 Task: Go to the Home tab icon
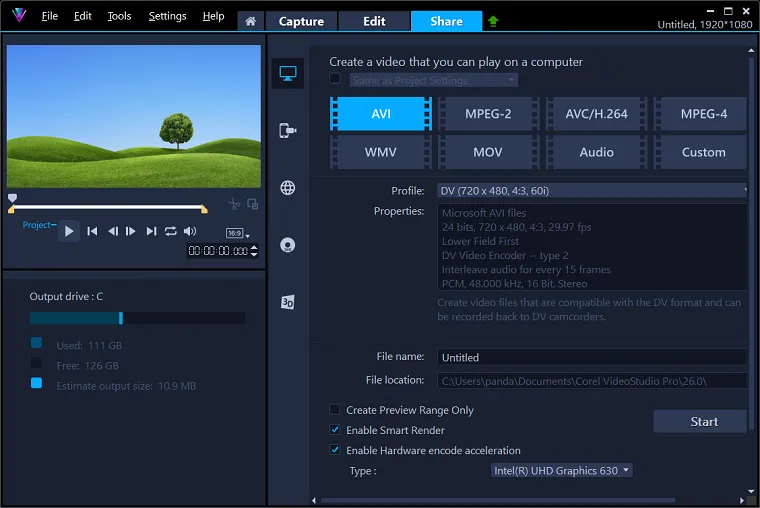pos(251,21)
